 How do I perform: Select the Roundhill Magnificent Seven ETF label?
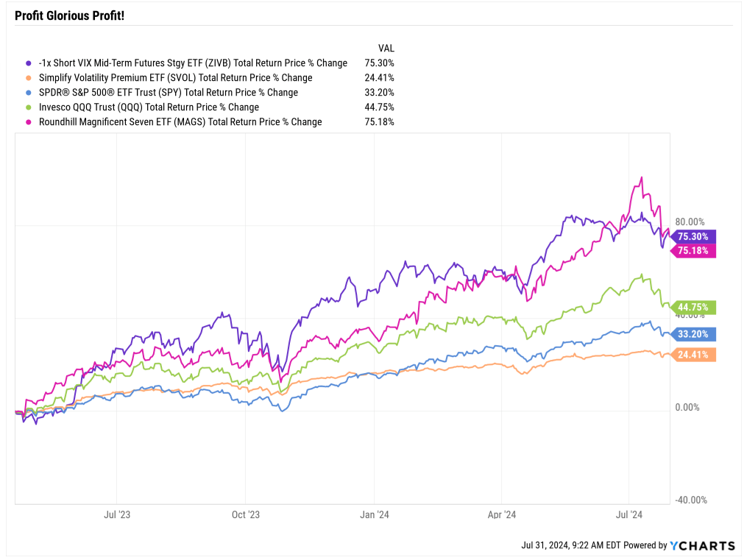(179, 122)
